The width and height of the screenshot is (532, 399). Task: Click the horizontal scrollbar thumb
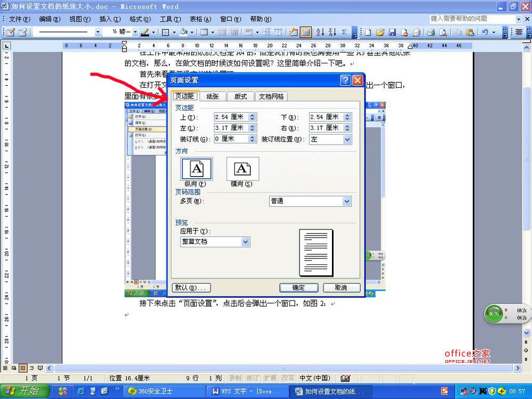pyautogui.click(x=283, y=368)
